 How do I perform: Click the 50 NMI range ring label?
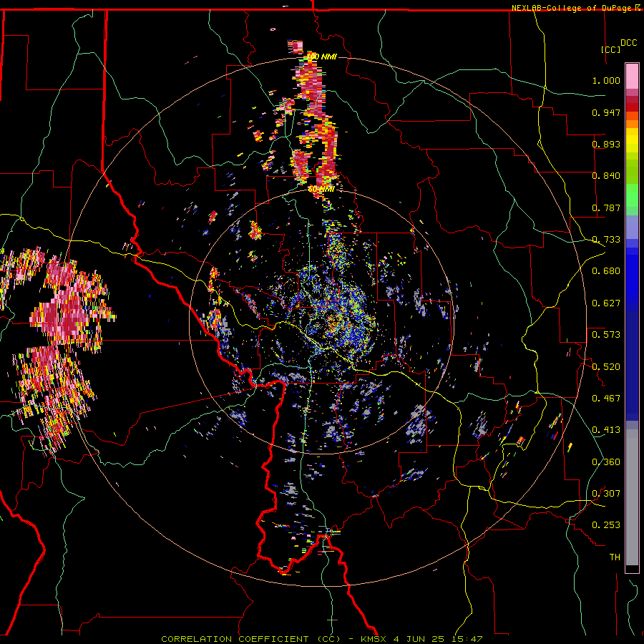321,190
